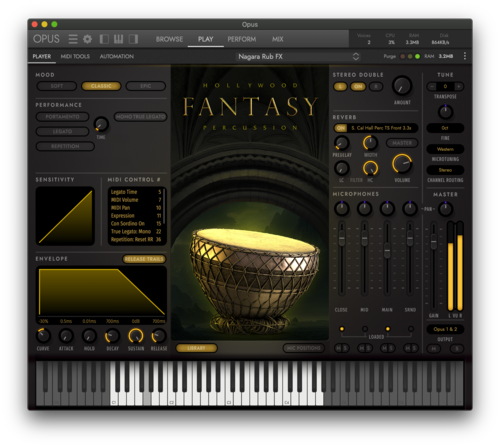Click the envelope Sustain knob

pos(136,336)
